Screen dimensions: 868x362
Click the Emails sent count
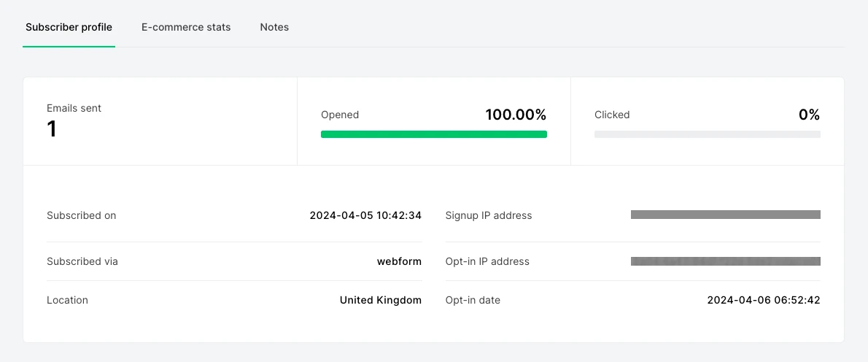[52, 129]
